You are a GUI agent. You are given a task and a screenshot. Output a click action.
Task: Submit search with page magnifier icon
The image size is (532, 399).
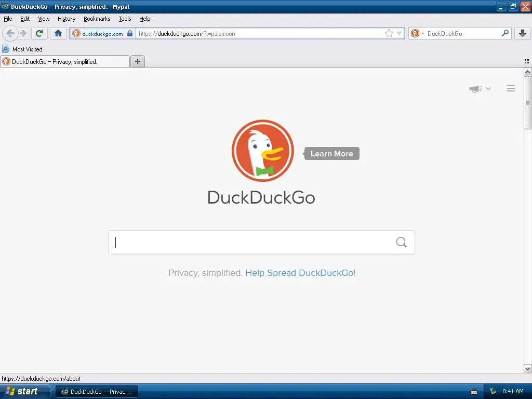[x=402, y=242]
